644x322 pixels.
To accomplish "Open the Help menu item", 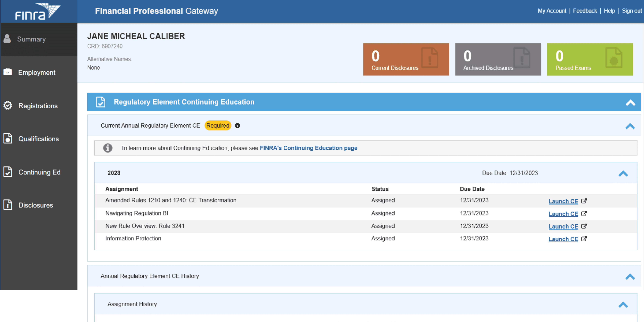I will coord(609,11).
